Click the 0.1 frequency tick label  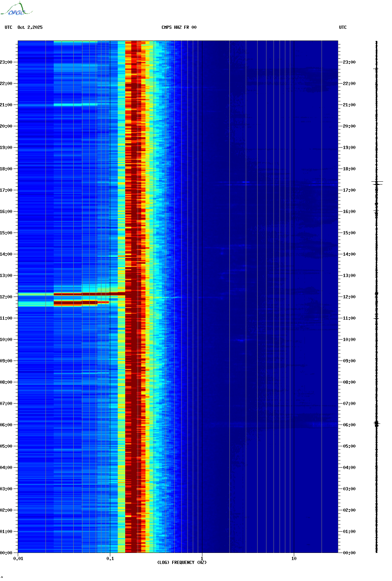click(x=110, y=559)
